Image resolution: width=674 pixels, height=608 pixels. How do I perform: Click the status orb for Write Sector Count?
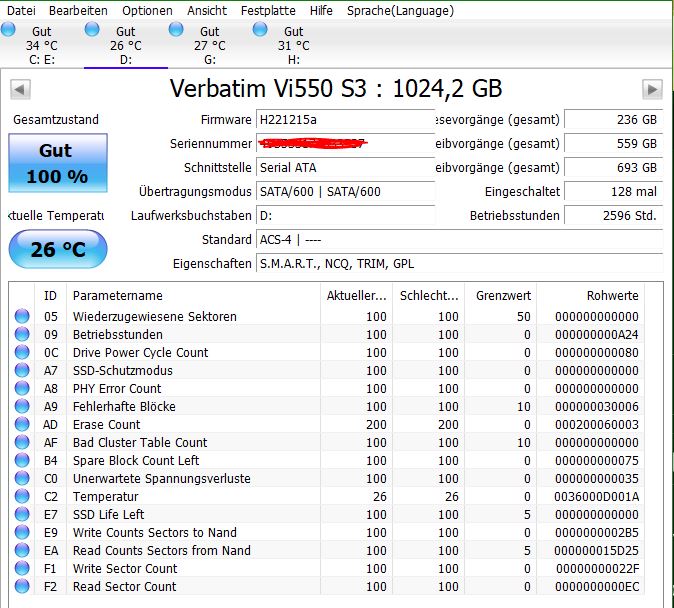(22, 568)
